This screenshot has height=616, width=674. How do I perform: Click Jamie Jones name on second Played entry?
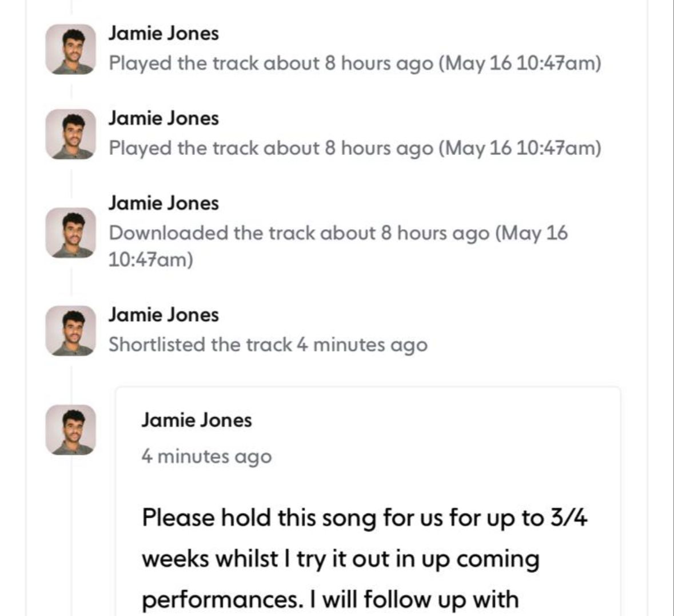point(163,118)
